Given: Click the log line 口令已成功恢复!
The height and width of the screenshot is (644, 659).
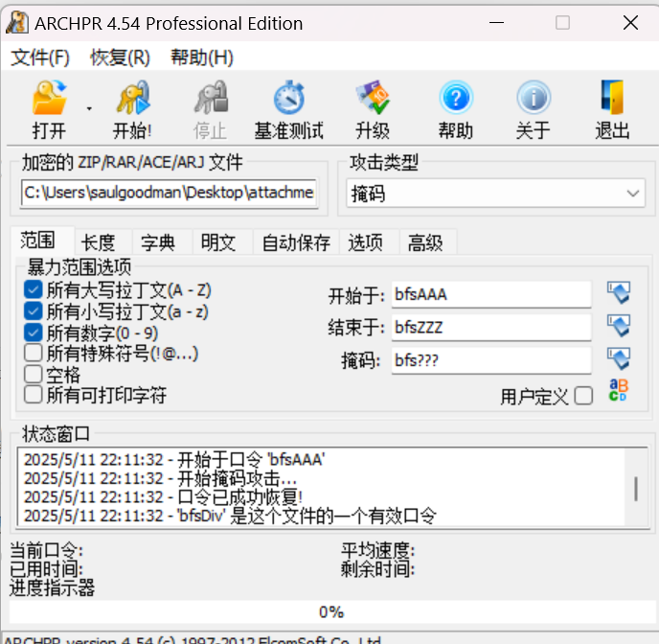Looking at the screenshot, I should [164, 497].
